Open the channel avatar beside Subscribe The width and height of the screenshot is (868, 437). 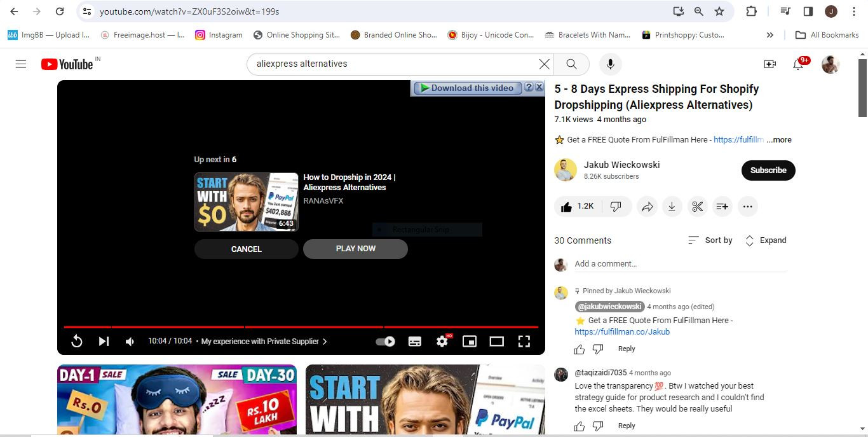pyautogui.click(x=565, y=170)
